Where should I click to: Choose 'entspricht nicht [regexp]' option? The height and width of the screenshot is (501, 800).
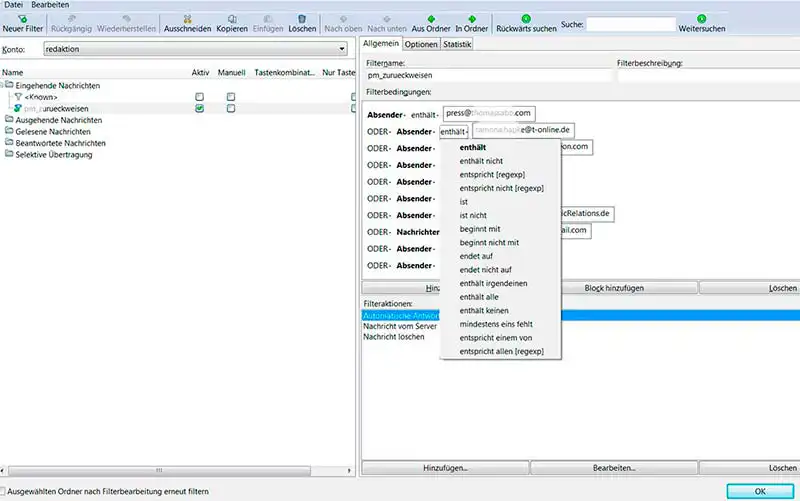point(501,188)
